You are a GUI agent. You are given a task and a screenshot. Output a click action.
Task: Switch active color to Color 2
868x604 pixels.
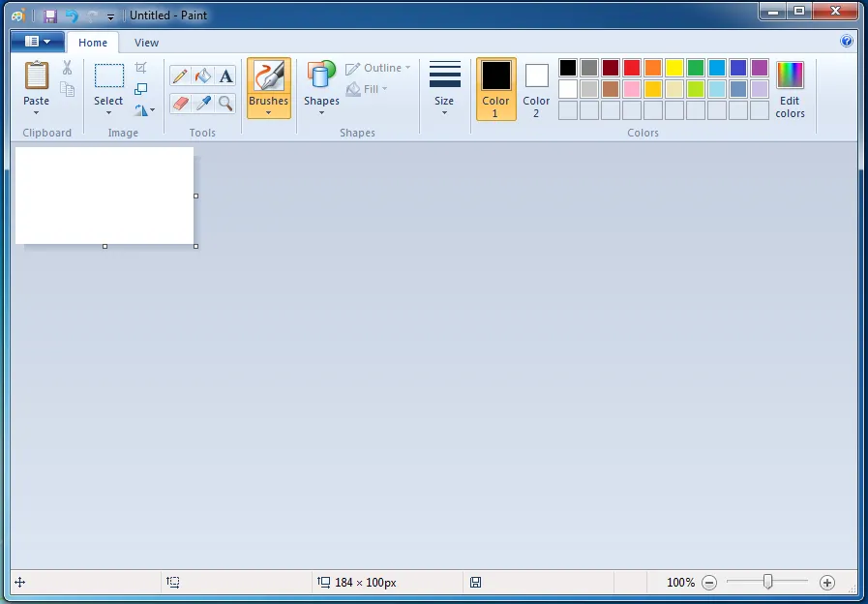(536, 90)
